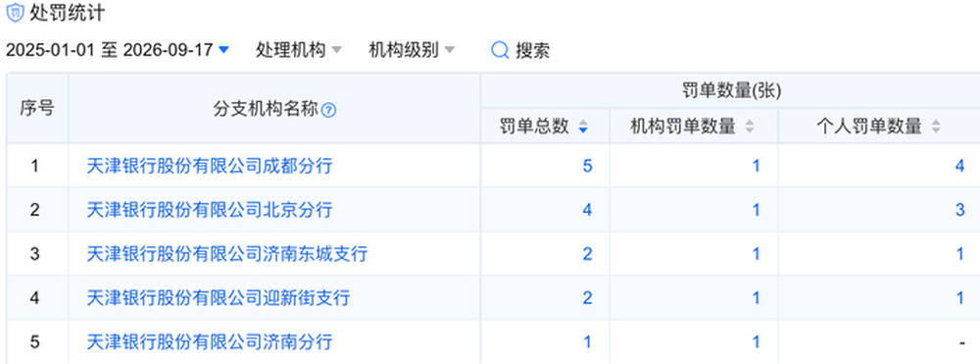Click the 搜索 search button text

532,51
